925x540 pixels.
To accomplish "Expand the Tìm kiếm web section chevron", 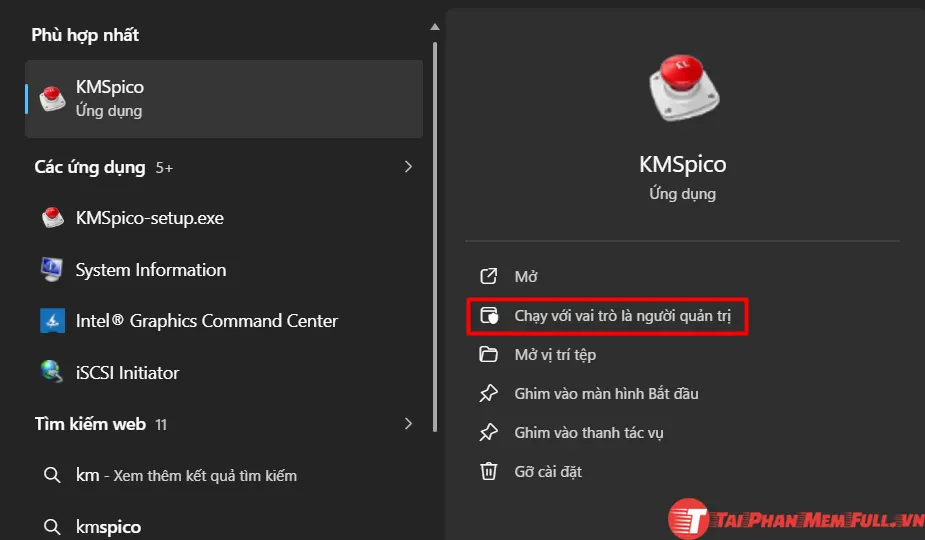I will tap(408, 424).
